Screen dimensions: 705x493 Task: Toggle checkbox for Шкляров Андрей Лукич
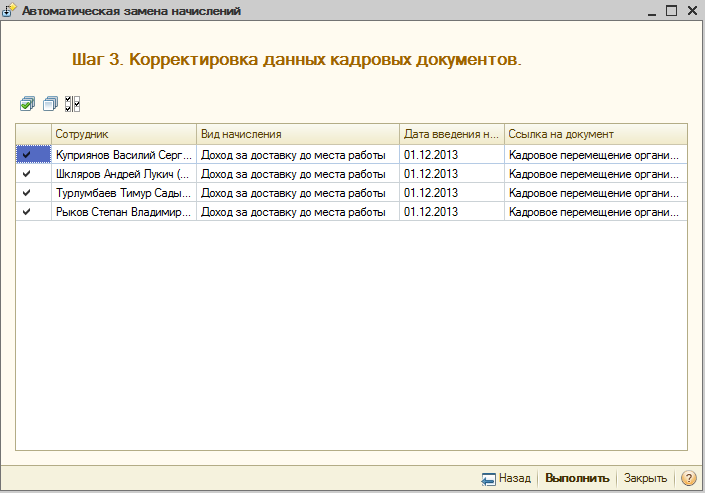pos(27,173)
